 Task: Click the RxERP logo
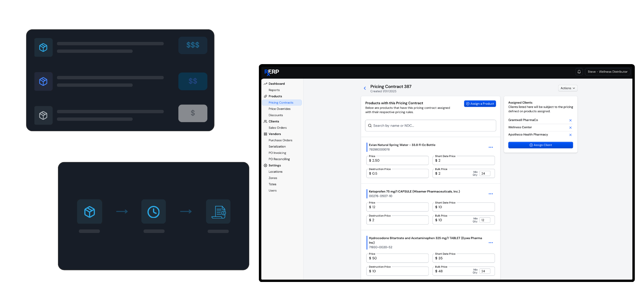click(x=272, y=72)
